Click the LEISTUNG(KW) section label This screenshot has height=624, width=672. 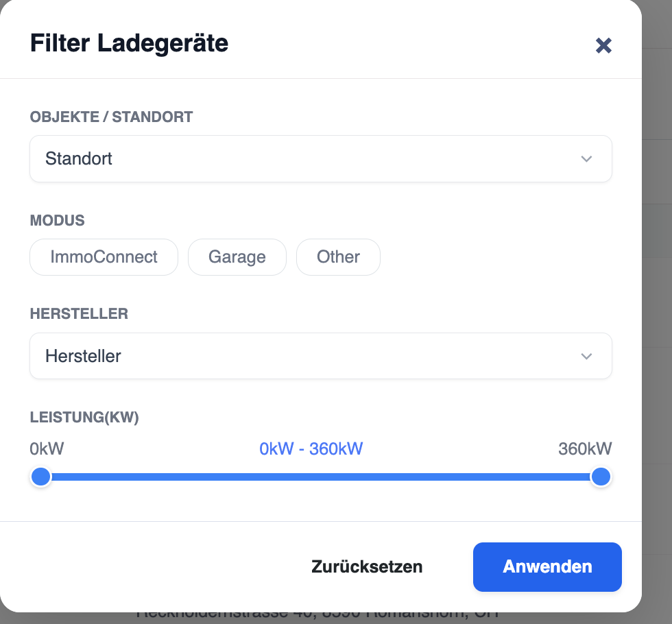click(x=84, y=418)
